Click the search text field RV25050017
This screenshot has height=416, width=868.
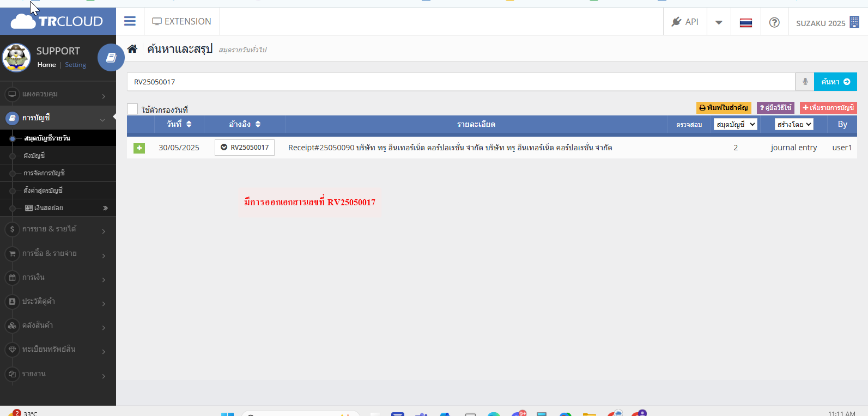(x=460, y=82)
